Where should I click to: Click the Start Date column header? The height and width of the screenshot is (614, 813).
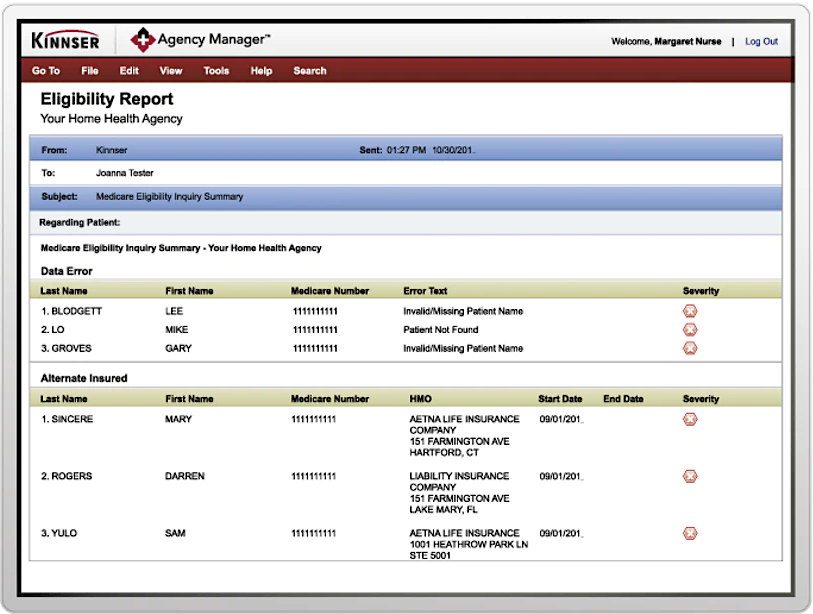point(560,399)
